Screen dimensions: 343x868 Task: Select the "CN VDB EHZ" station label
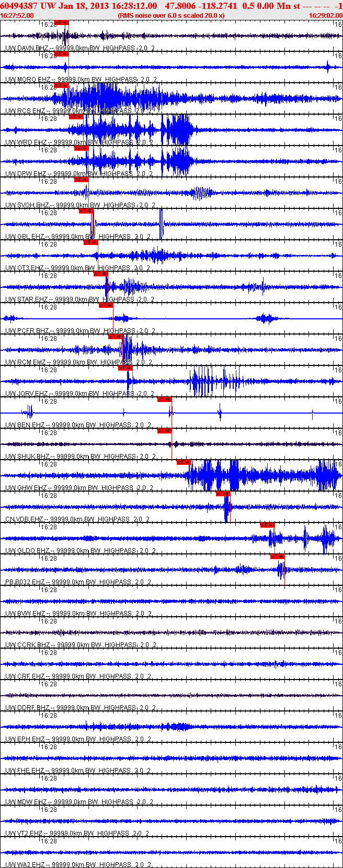pyautogui.click(x=25, y=519)
